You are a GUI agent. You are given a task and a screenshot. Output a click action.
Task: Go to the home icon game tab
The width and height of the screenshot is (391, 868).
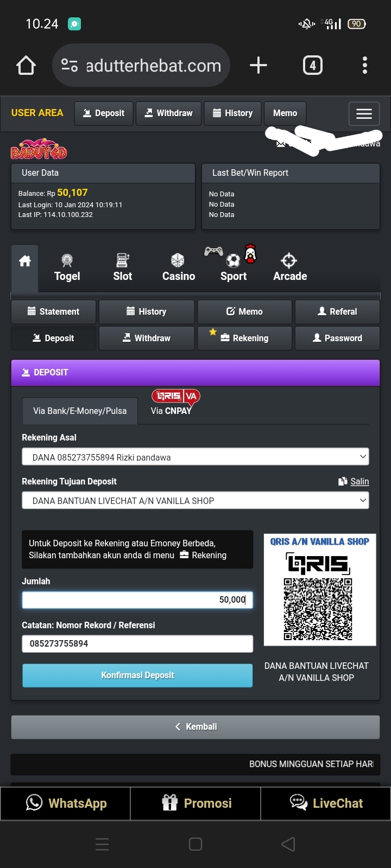point(25,261)
